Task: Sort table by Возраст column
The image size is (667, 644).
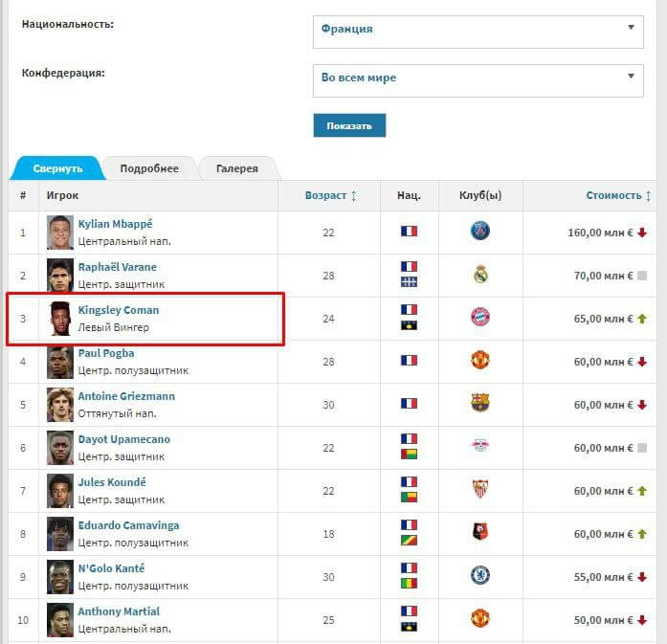Action: click(x=330, y=195)
